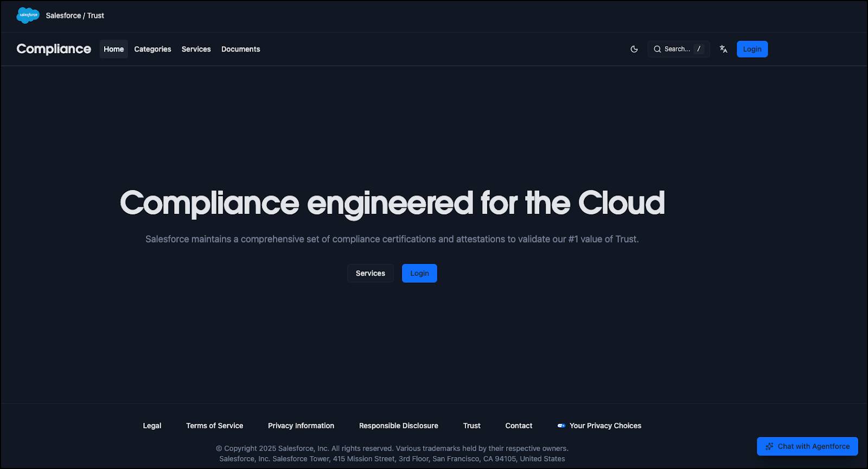Click the blue Login button under the headline

click(x=419, y=273)
